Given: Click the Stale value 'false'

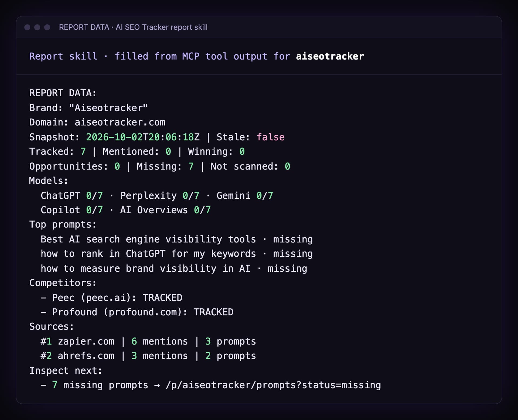Looking at the screenshot, I should click(270, 137).
